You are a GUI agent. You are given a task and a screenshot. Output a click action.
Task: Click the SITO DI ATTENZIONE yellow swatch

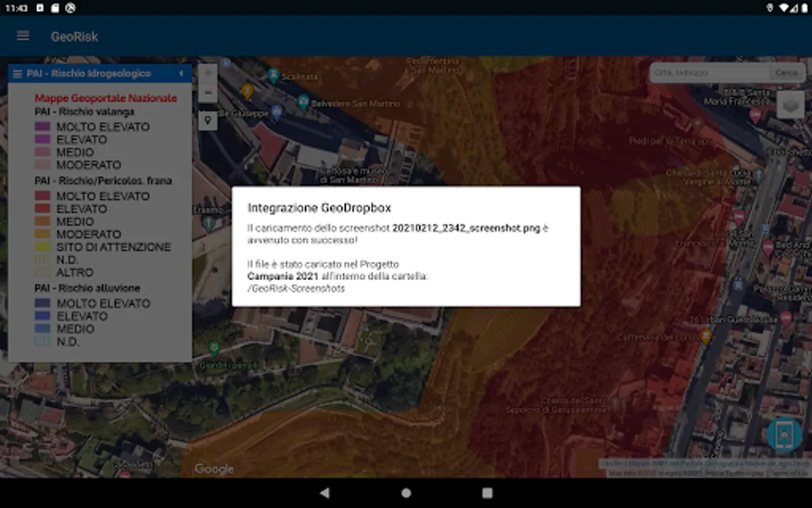(43, 247)
